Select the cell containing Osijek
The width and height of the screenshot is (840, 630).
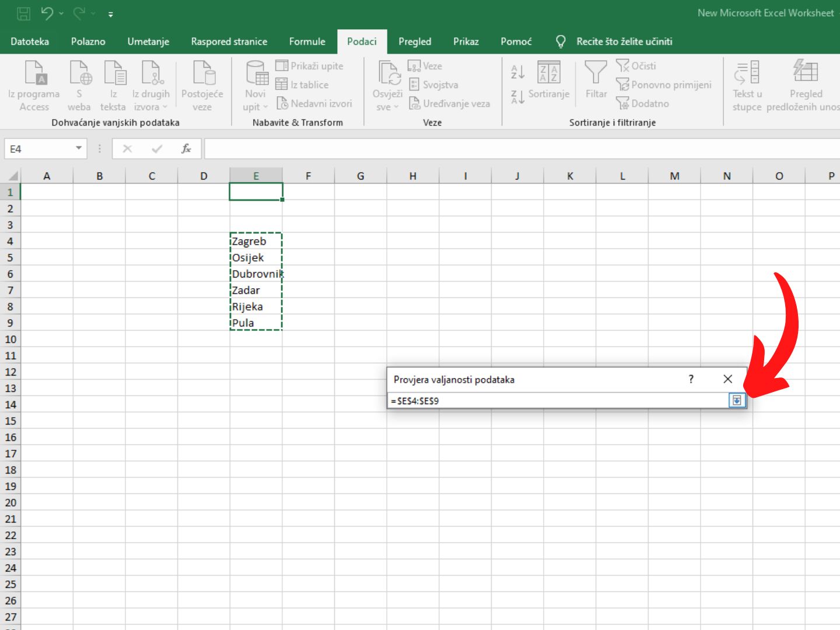(256, 257)
